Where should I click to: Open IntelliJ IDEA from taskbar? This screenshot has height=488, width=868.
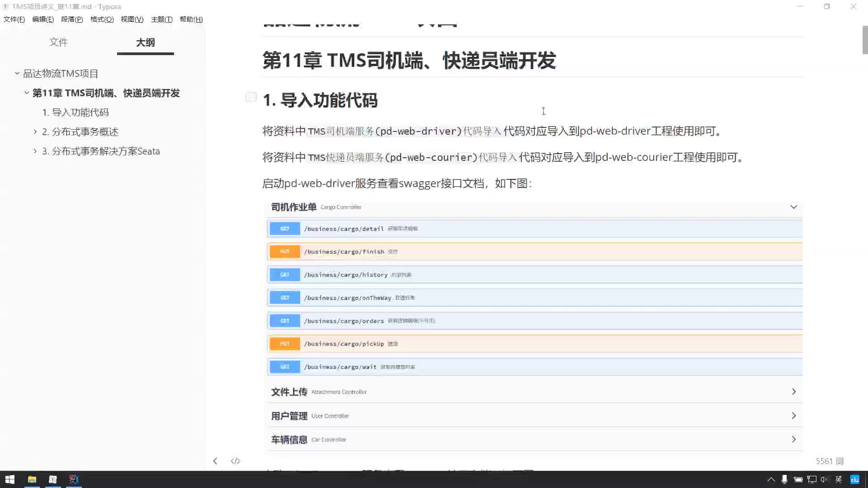(x=74, y=479)
